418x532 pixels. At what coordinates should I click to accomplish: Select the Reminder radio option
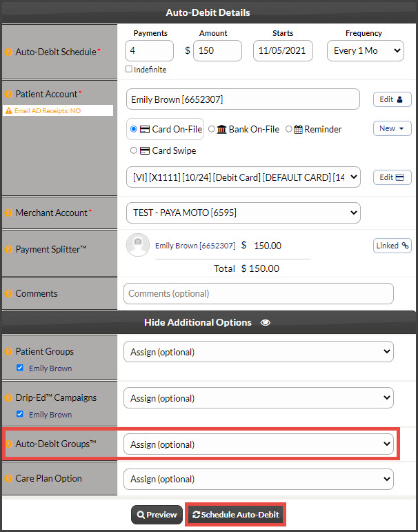[289, 129]
